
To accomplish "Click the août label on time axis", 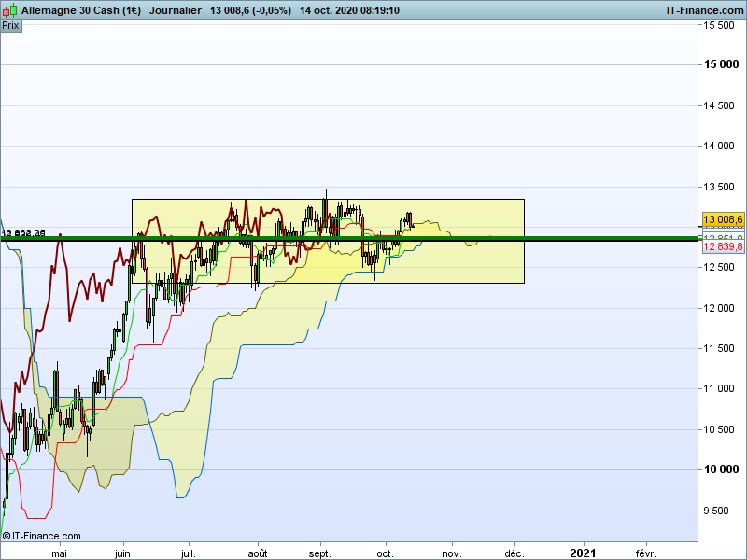I will pyautogui.click(x=258, y=553).
